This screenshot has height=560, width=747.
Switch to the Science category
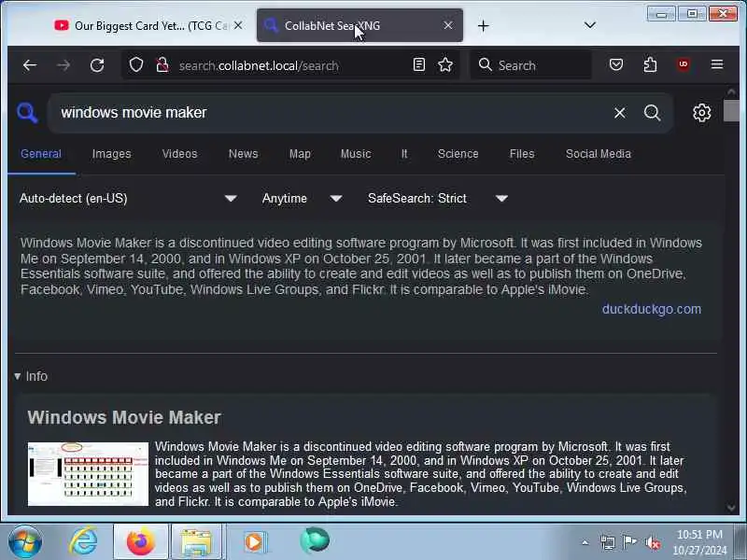[458, 154]
